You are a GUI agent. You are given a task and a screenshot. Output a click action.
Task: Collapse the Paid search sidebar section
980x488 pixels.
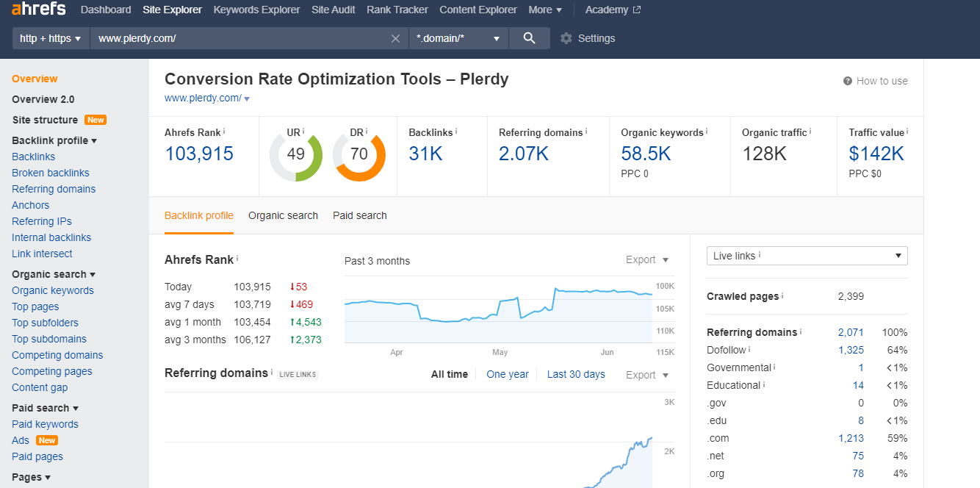click(x=46, y=408)
